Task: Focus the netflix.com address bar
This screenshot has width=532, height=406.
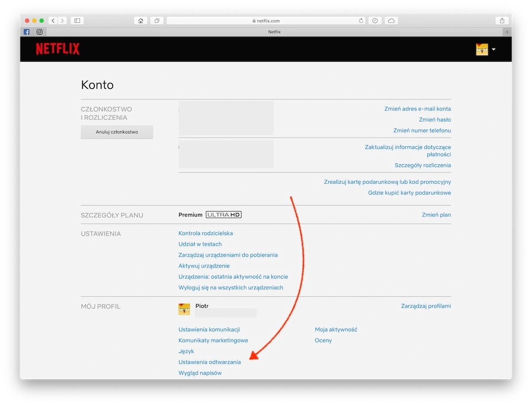Action: [x=266, y=21]
